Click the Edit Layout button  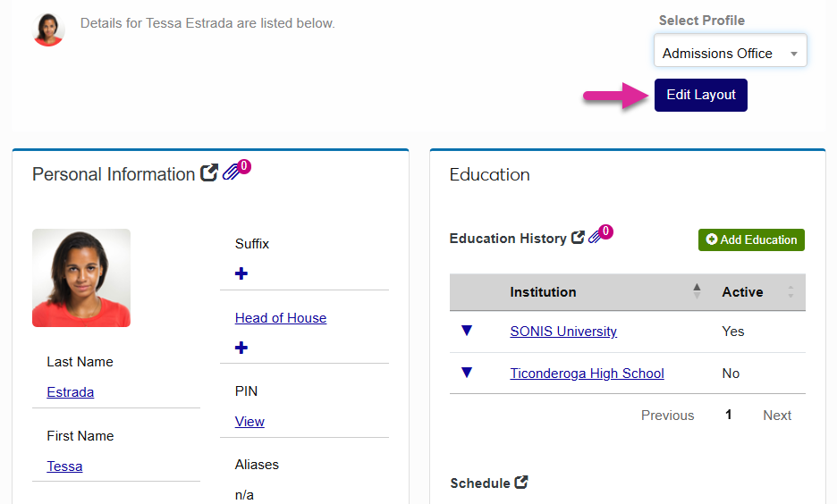700,95
